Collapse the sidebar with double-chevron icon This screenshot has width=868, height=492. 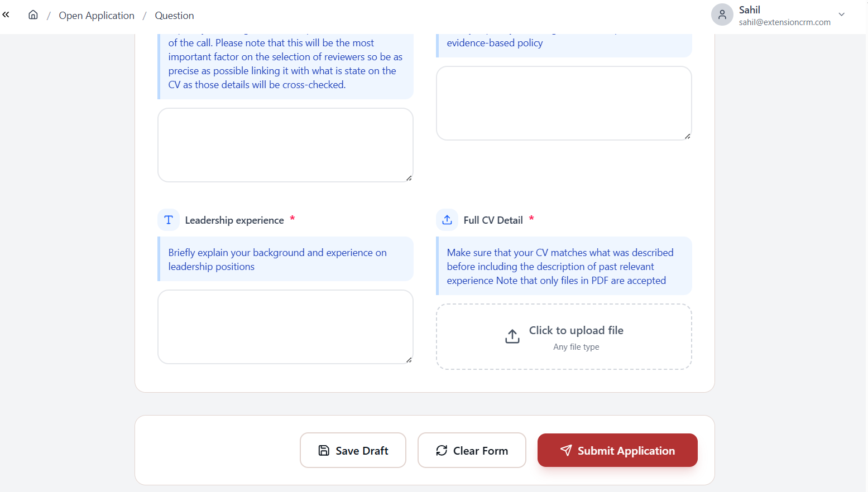click(6, 15)
